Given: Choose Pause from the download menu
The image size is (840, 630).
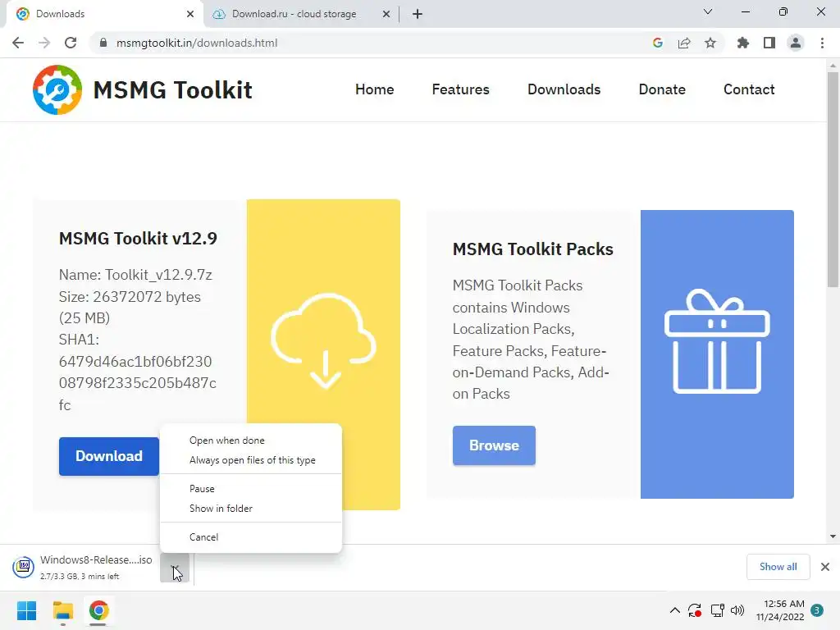Looking at the screenshot, I should coord(251,489).
